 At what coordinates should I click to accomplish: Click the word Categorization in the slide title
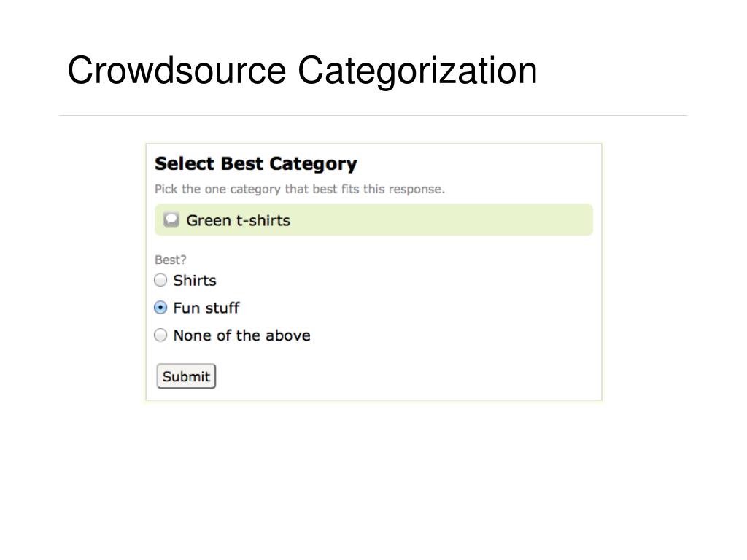418,71
